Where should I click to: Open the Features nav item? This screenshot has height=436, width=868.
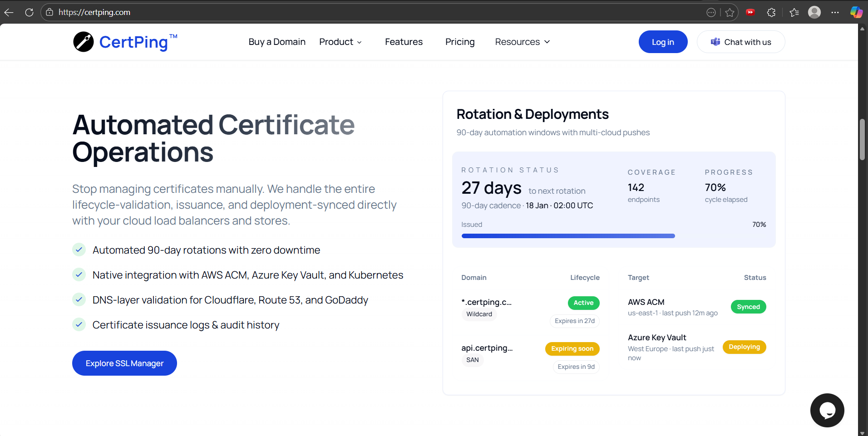click(404, 42)
